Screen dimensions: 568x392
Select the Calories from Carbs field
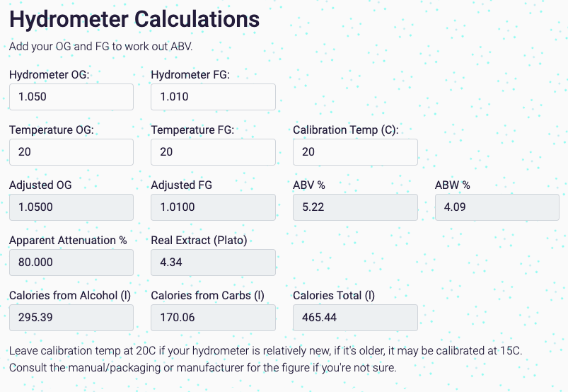pyautogui.click(x=213, y=318)
